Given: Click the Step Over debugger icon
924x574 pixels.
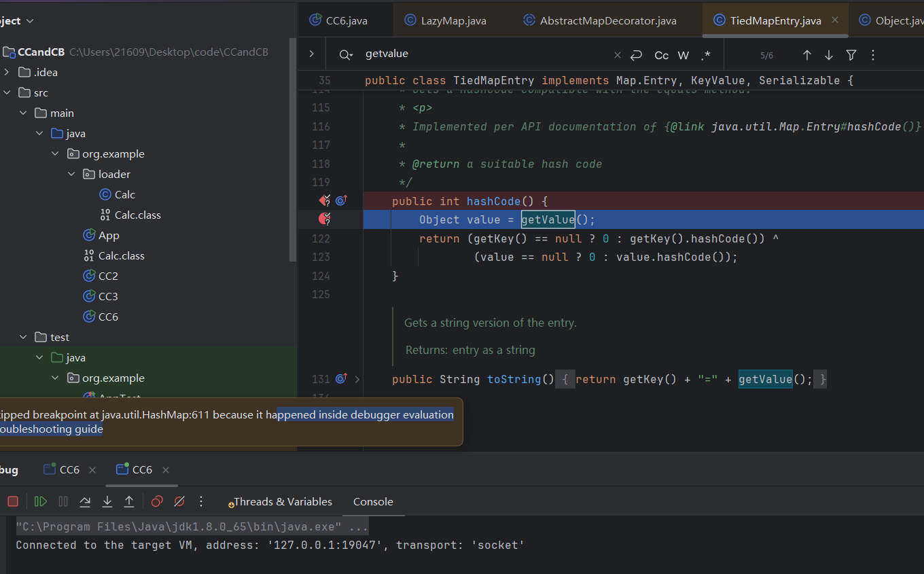Looking at the screenshot, I should tap(85, 501).
